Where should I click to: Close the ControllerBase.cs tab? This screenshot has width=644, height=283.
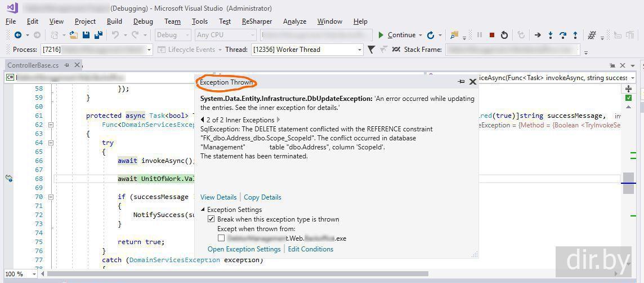click(x=77, y=65)
